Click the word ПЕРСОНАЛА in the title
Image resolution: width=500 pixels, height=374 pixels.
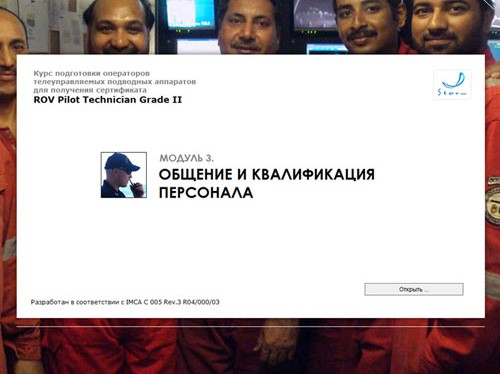(x=206, y=193)
